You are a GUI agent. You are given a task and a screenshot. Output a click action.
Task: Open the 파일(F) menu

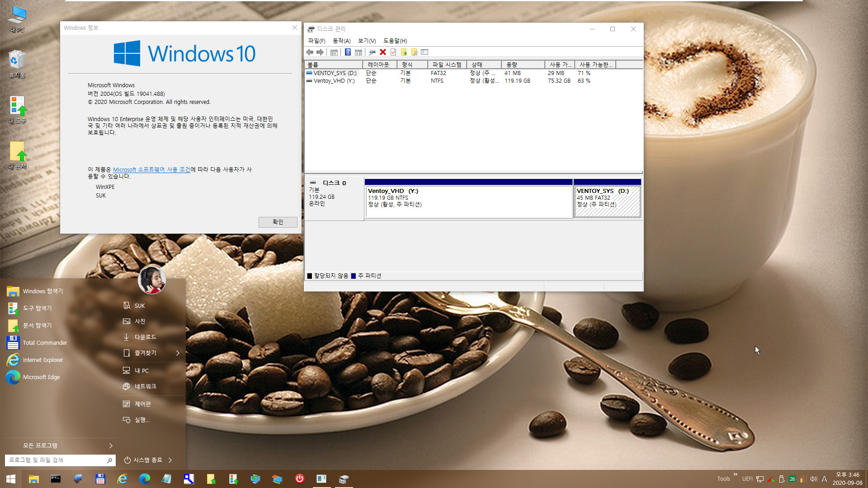click(316, 41)
